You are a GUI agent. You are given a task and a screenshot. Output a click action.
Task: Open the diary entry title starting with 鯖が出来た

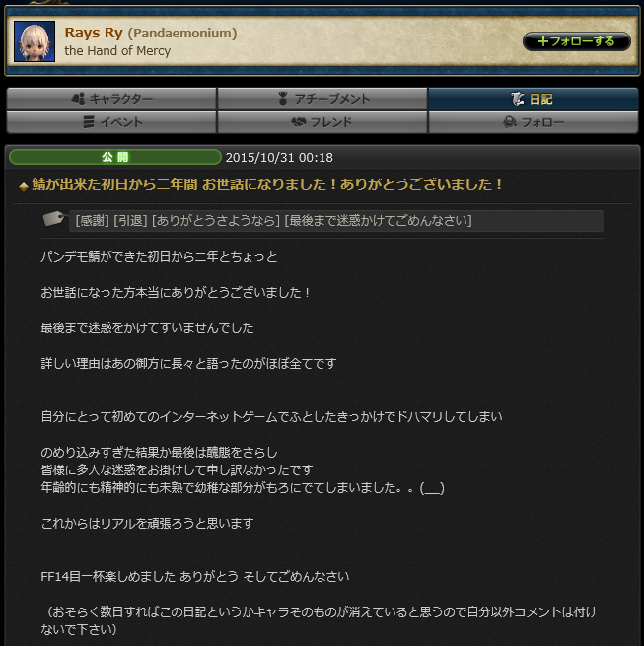coord(267,184)
